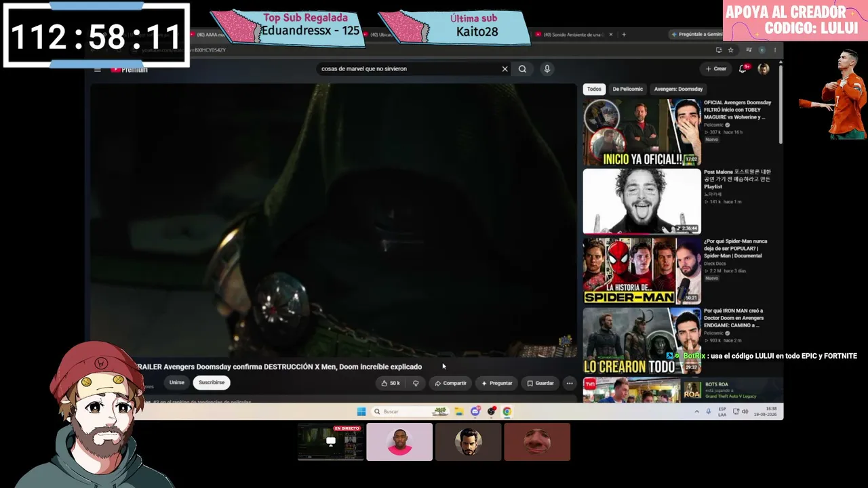Clear the YouTube search text
The width and height of the screenshot is (868, 488).
[505, 68]
